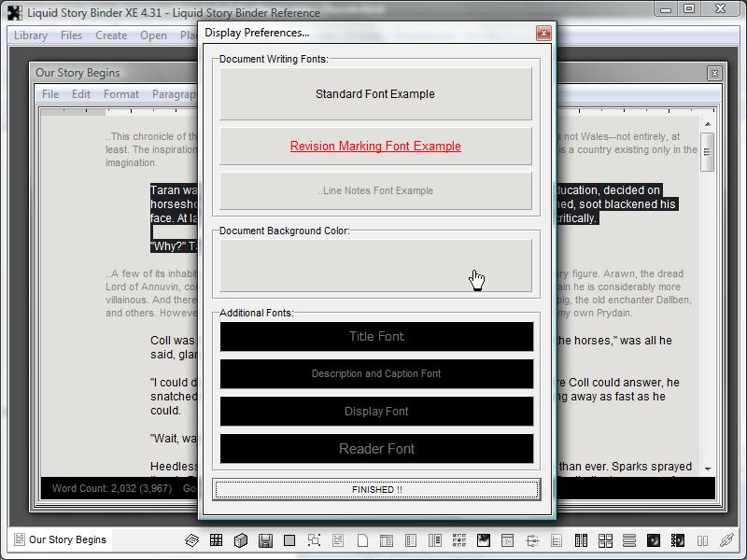
Task: Close the Display Preferences dialog
Action: [x=543, y=33]
